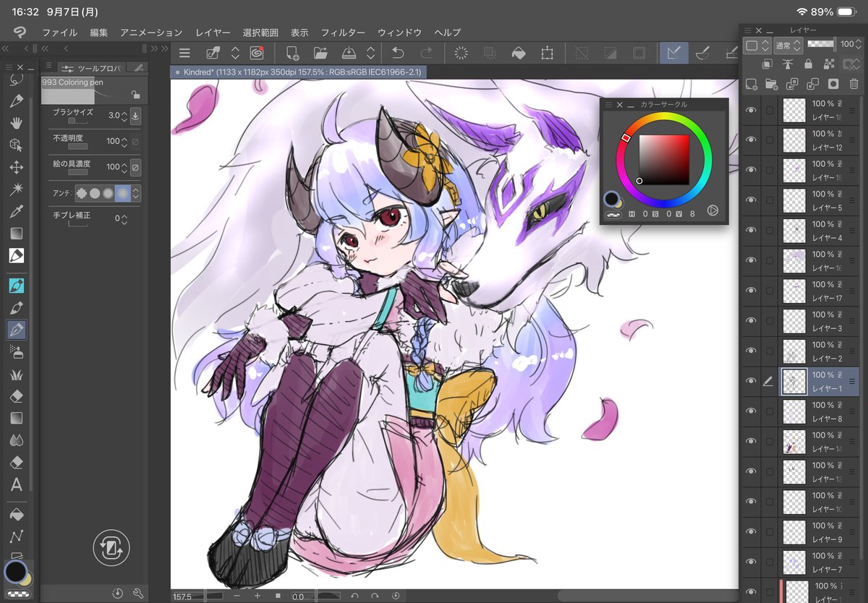Toggle Set as Reference Layer lighthouse icon
Viewport: 868px width, 603px height.
788,64
